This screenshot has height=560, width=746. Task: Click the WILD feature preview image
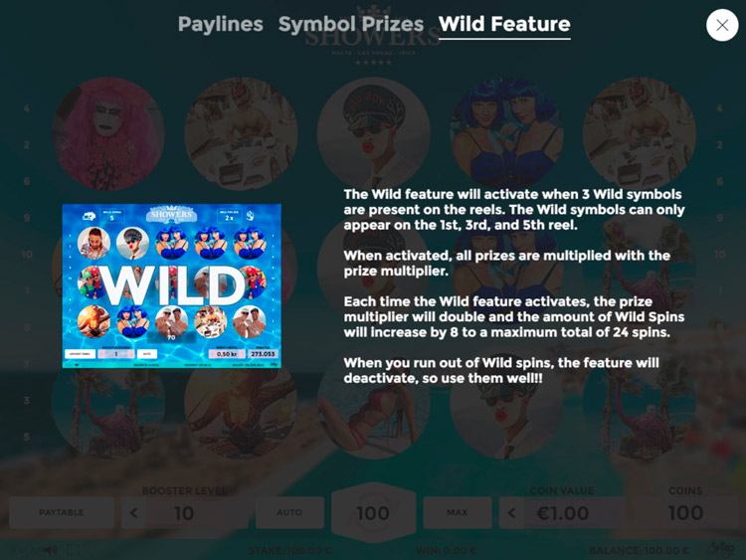[x=172, y=285]
